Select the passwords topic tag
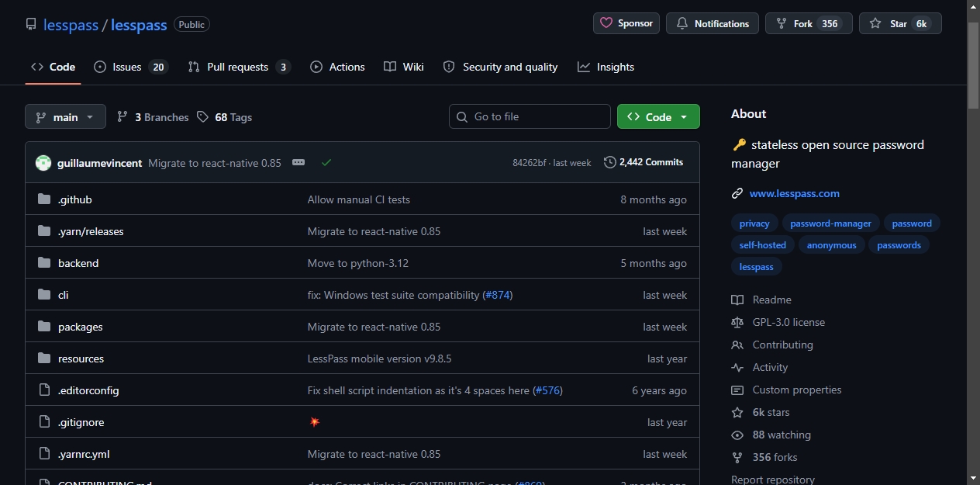Viewport: 980px width, 485px height. click(x=899, y=245)
